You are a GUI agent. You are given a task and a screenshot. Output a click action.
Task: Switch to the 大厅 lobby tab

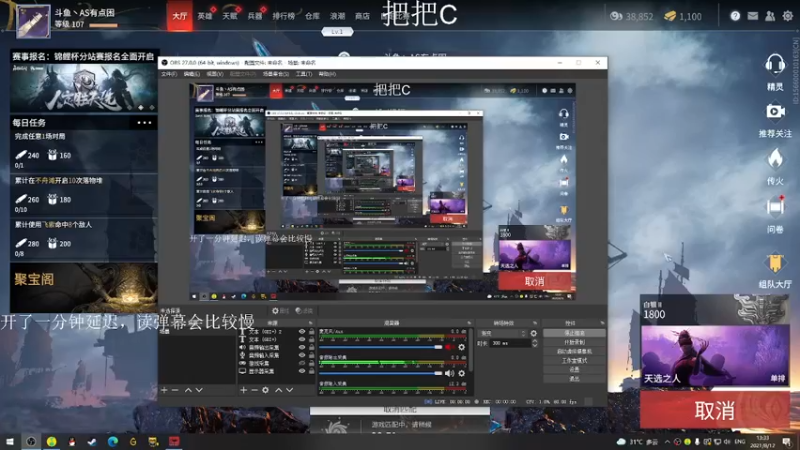click(179, 16)
